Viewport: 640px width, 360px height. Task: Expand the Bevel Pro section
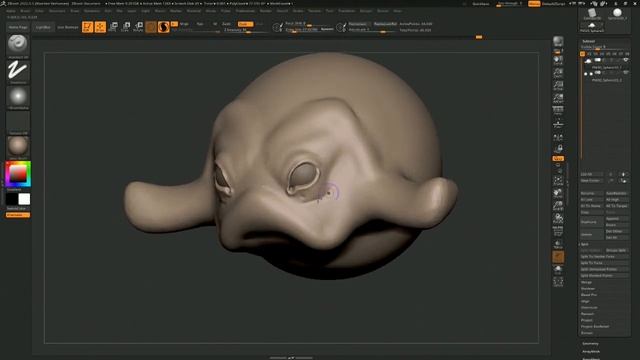pyautogui.click(x=589, y=295)
